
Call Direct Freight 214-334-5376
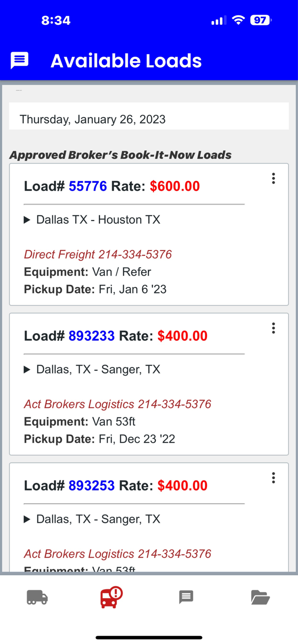coord(98,254)
